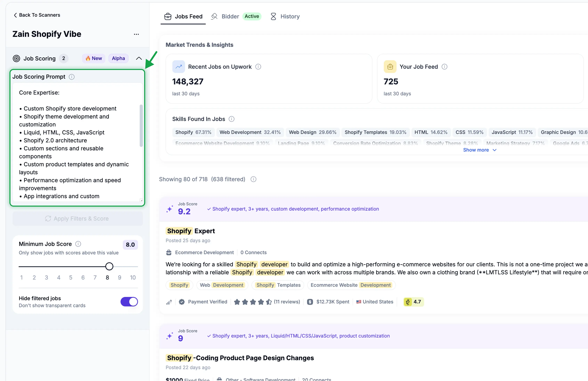Click sparkle icon beside Job Score 9
588x381 pixels.
click(x=170, y=336)
